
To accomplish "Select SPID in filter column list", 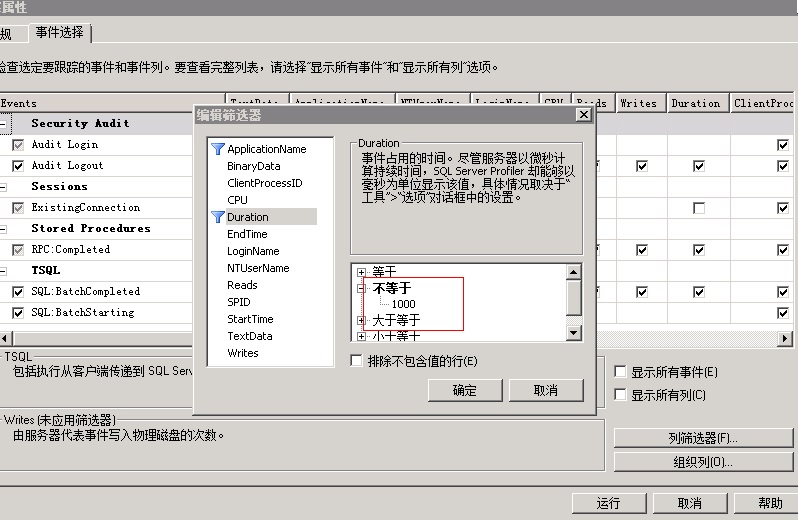I will point(239,302).
